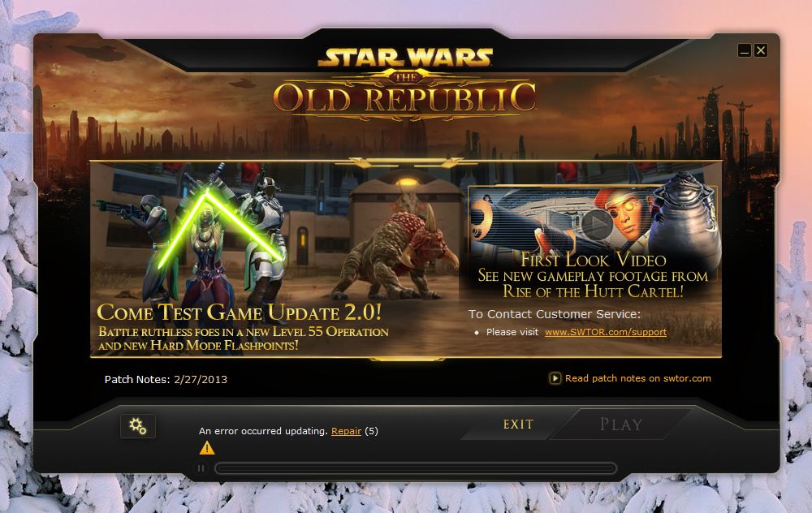
Task: Open the launcher settings gear icon
Action: (138, 426)
